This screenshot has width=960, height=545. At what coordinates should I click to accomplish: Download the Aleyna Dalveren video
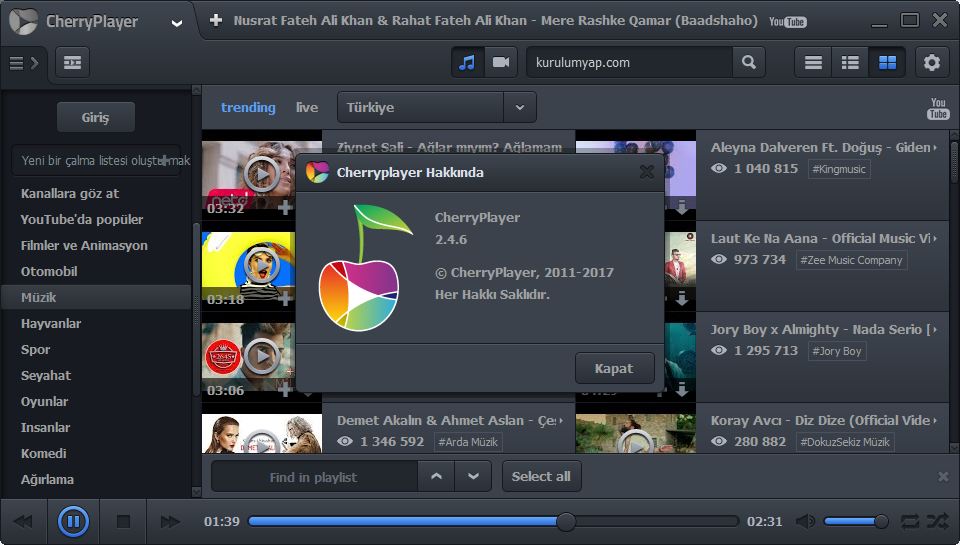click(681, 208)
